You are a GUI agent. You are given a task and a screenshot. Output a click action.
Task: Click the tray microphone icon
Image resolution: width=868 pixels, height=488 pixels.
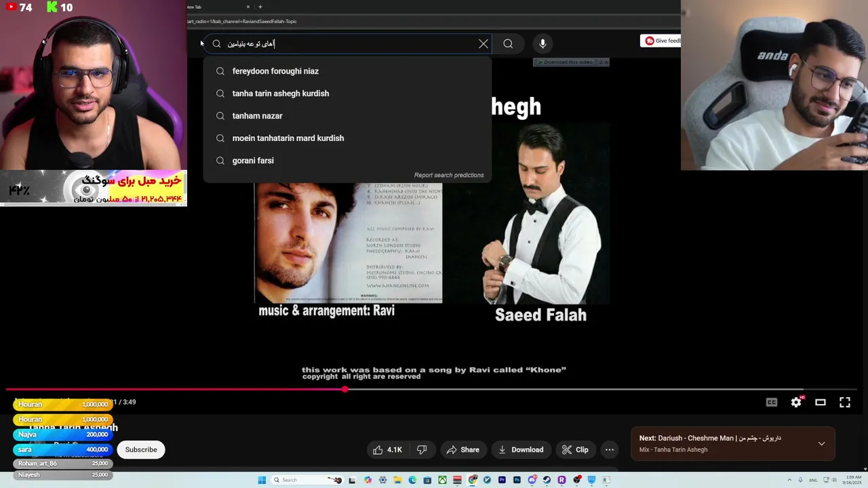pyautogui.click(x=800, y=480)
